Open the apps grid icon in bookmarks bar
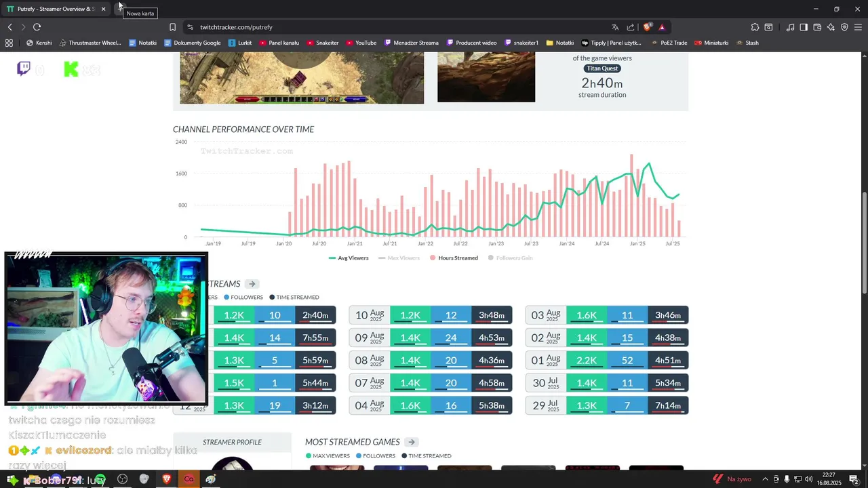Screen dimensions: 868x488 coord(9,43)
